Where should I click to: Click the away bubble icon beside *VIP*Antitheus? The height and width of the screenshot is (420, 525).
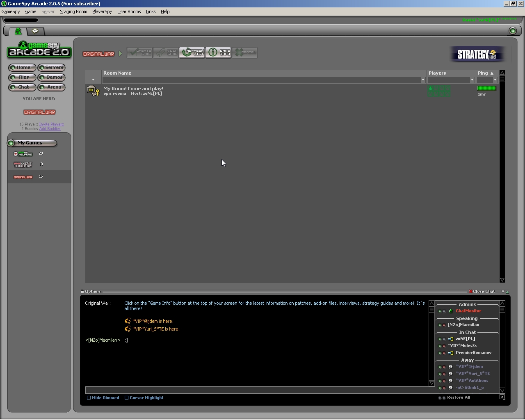(450, 381)
